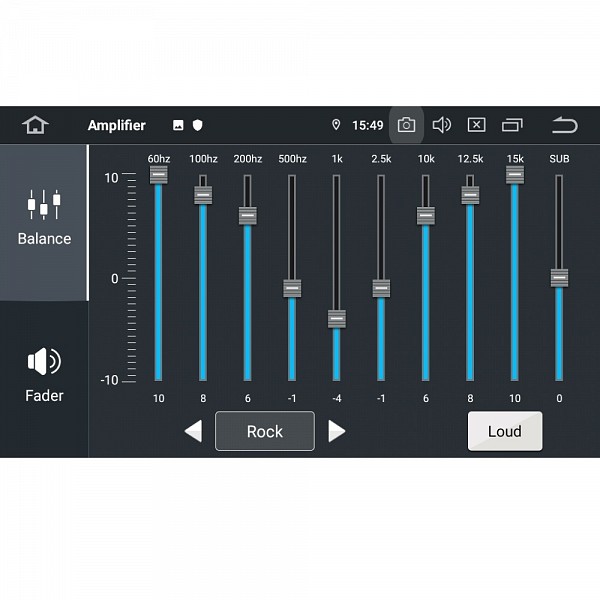Click the location pin status icon
Viewport: 600px width, 600px height.
(336, 125)
